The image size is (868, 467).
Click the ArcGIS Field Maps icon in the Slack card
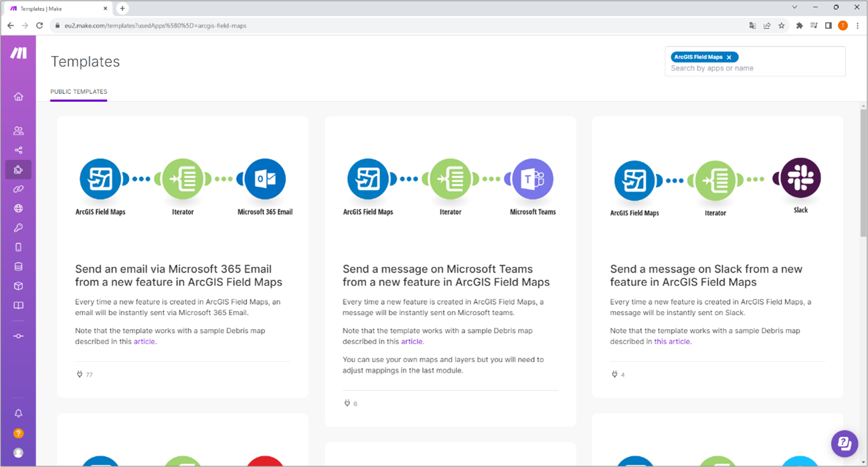point(634,180)
